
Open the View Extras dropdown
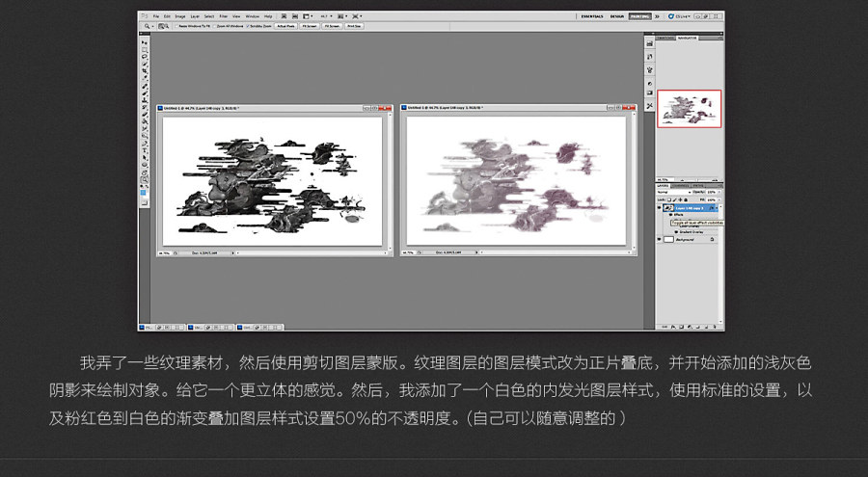point(308,16)
